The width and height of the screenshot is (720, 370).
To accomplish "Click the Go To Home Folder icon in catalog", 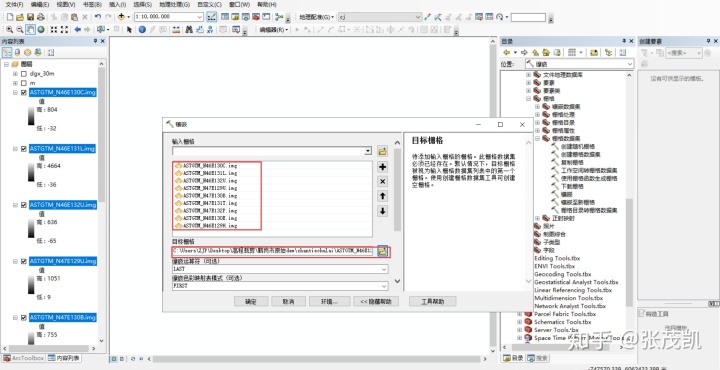I will pos(546,52).
